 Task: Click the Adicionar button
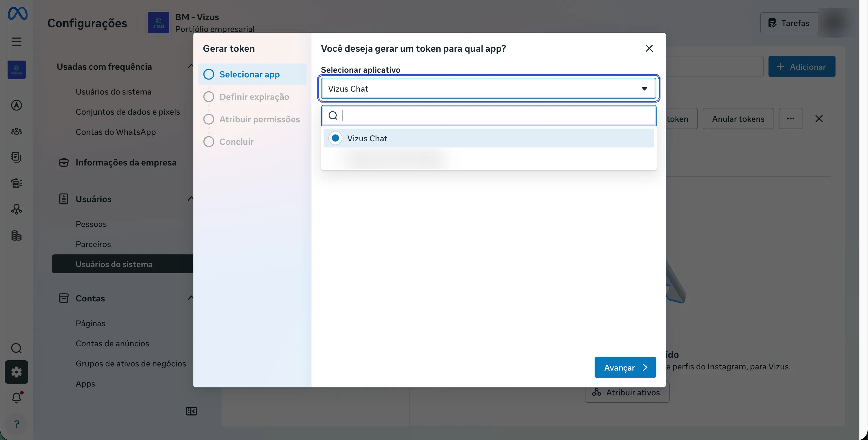click(802, 66)
